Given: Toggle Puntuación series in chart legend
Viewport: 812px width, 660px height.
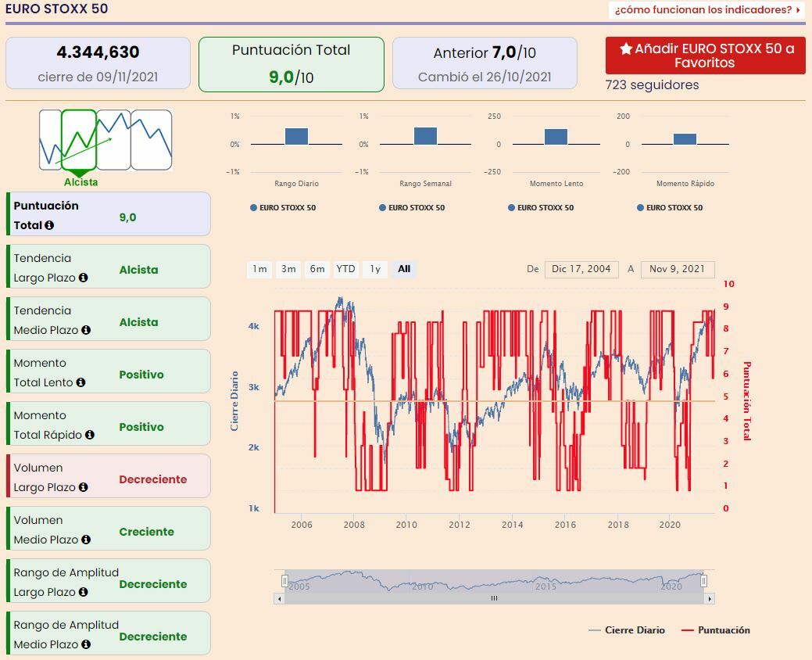Looking at the screenshot, I should tap(716, 630).
